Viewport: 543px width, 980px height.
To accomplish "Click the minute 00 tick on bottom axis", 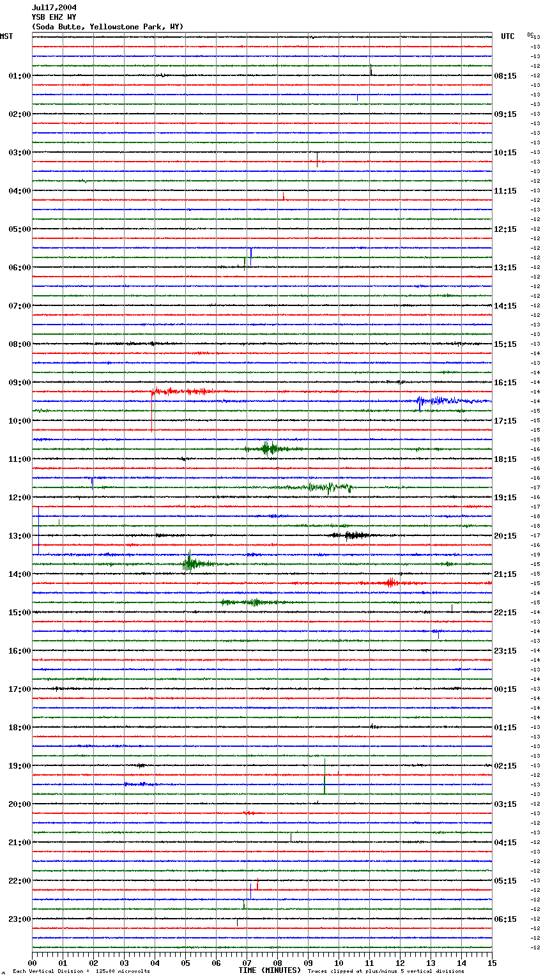I will [x=32, y=963].
